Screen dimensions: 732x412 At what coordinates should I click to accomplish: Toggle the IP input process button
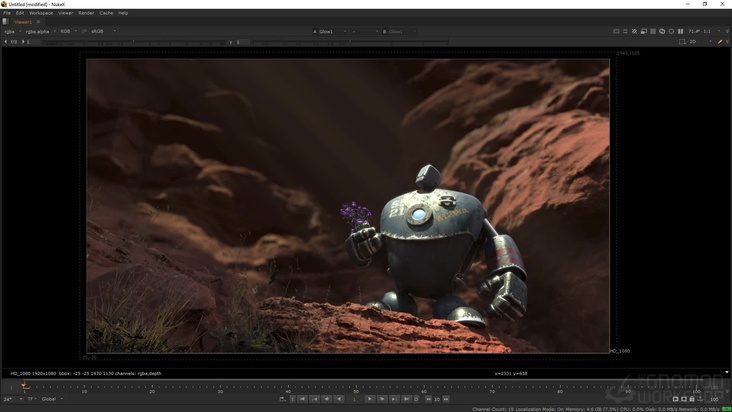84,31
